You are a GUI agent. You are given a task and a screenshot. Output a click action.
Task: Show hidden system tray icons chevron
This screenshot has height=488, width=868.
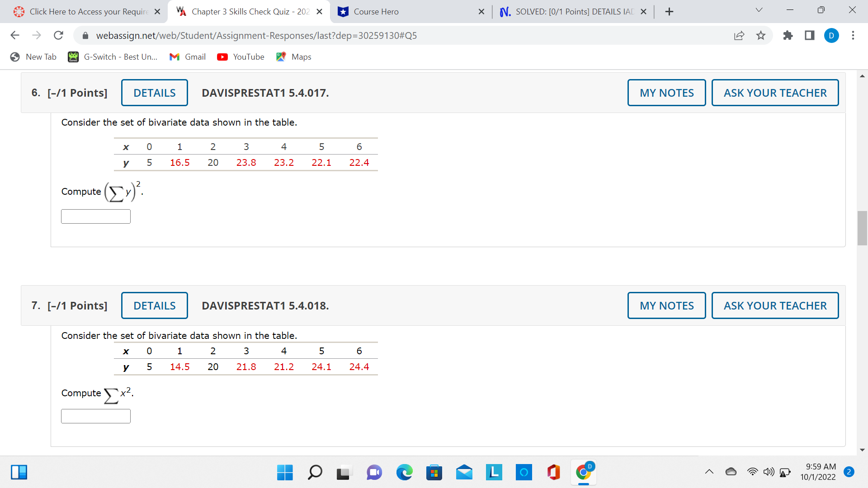[x=709, y=472]
